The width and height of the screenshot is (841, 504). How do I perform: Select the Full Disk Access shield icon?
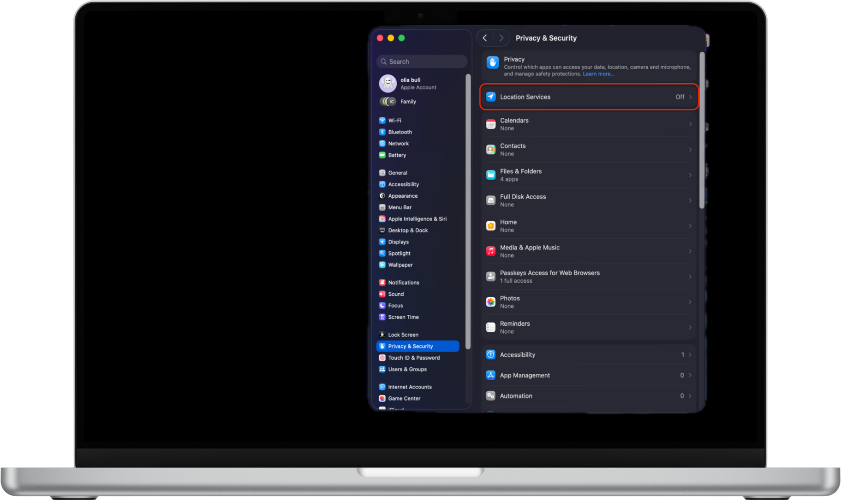[490, 200]
